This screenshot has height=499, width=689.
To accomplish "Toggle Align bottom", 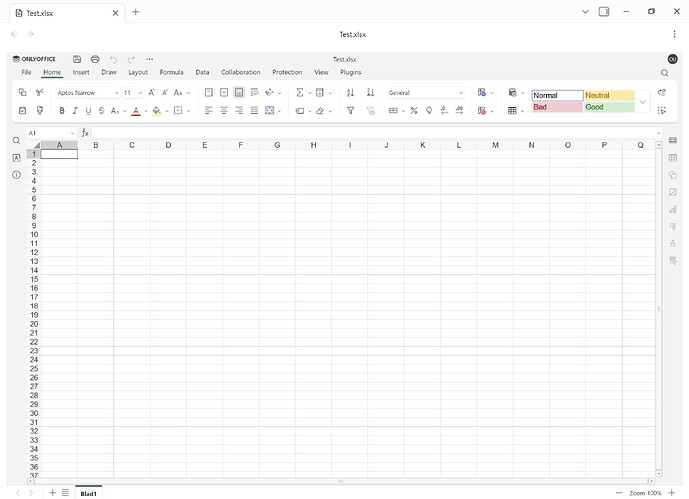I will 239,92.
